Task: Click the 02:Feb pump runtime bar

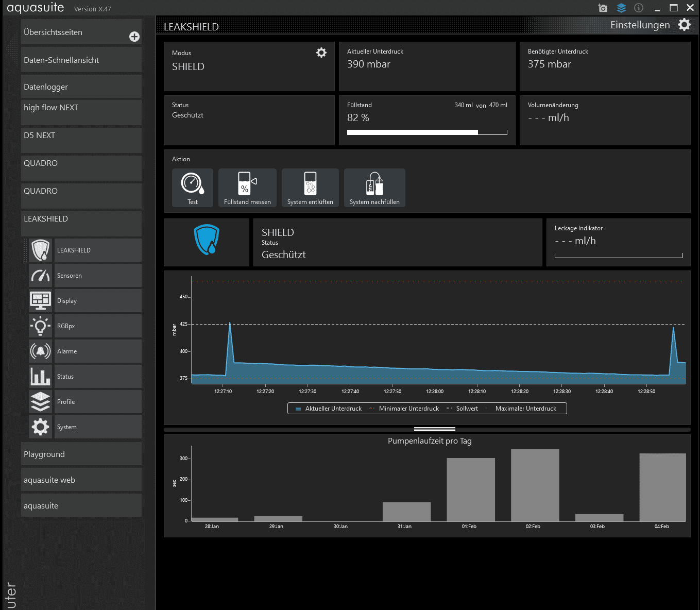Action: (535, 485)
